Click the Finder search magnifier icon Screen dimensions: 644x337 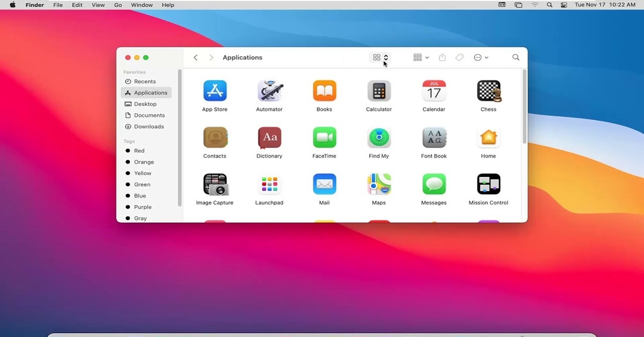(x=516, y=57)
